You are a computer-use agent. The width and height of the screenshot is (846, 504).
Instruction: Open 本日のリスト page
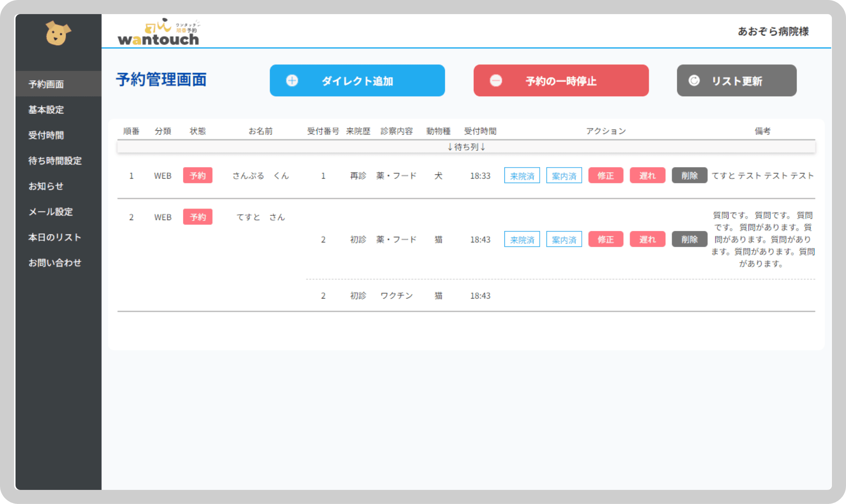55,237
